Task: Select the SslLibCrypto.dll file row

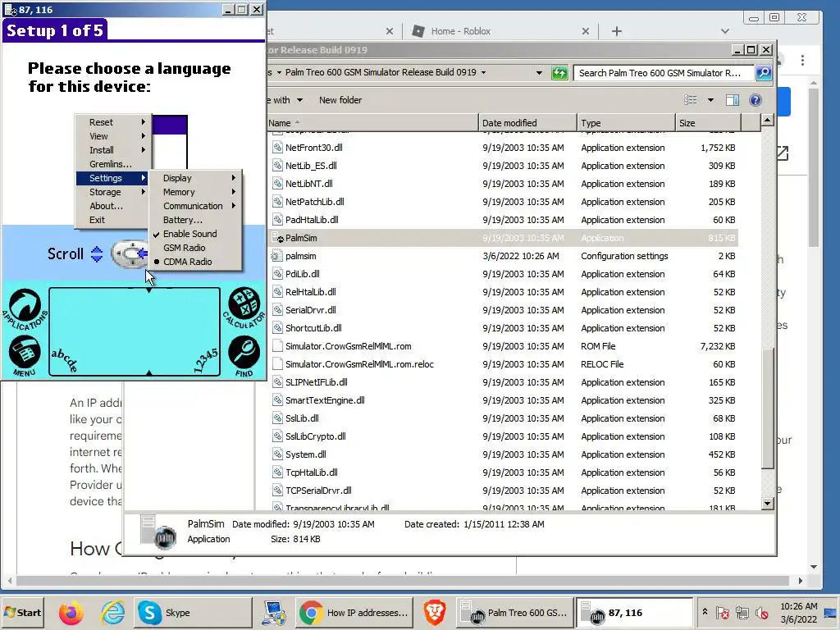Action: tap(504, 436)
